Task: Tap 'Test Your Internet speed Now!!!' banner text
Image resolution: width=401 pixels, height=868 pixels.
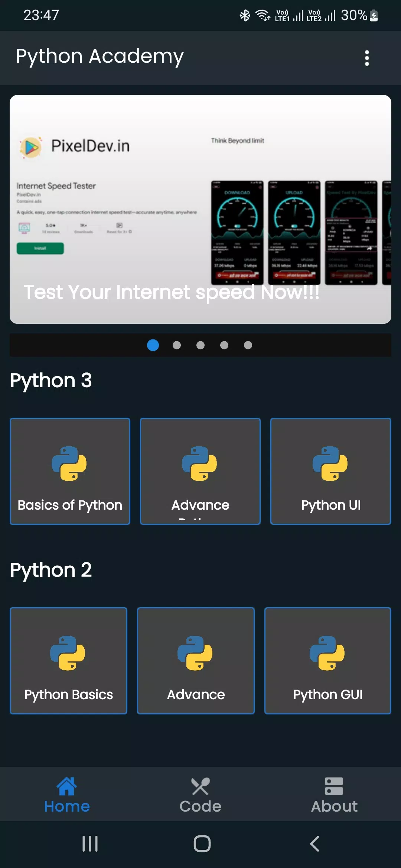Action: (172, 292)
